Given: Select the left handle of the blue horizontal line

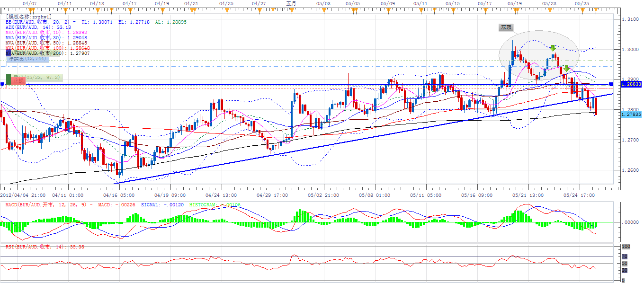Looking at the screenshot, I should click(2, 84).
